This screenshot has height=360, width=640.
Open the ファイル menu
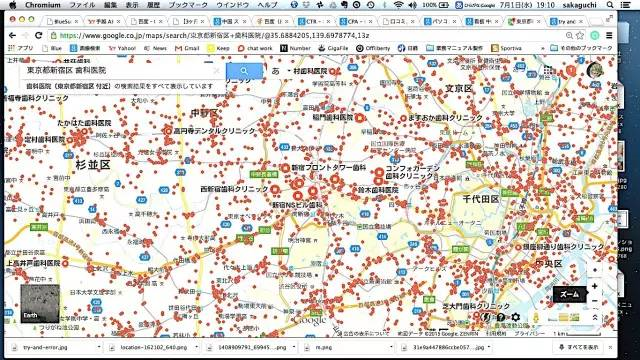[x=82, y=5]
